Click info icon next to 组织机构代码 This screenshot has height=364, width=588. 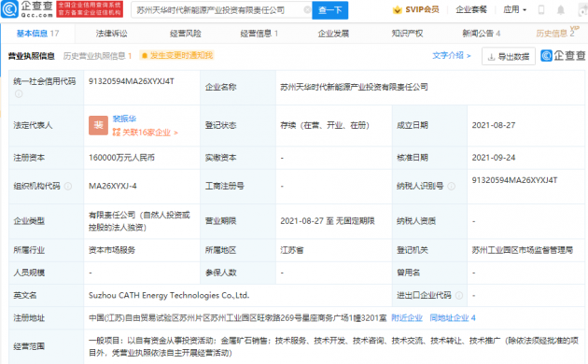click(x=68, y=186)
